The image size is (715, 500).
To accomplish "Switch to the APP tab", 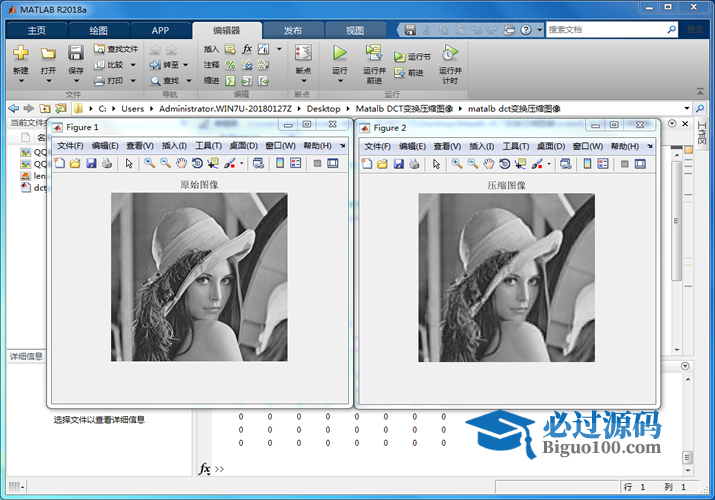I will 160,31.
